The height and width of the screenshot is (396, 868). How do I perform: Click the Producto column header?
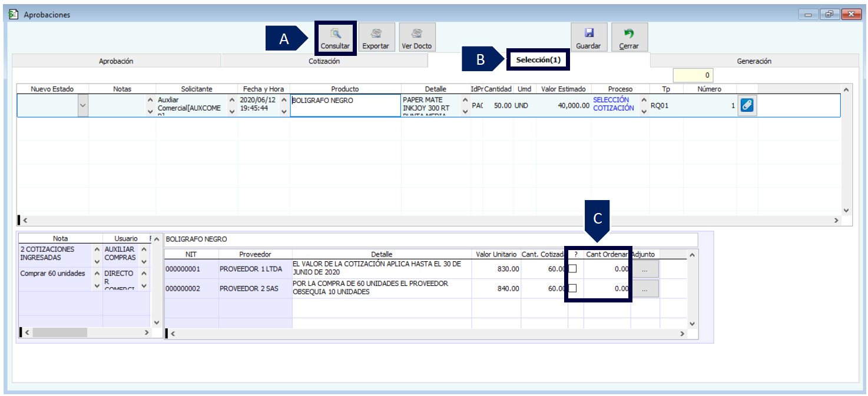point(345,89)
